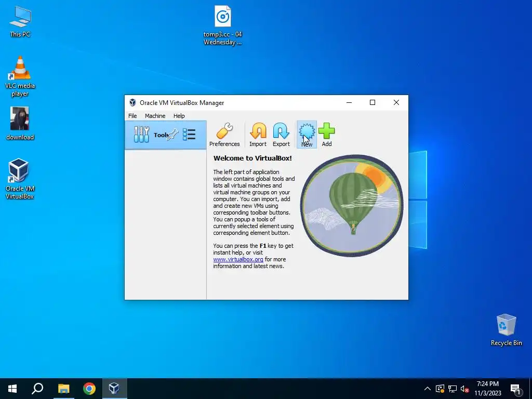Open the Help menu
532x399 pixels.
point(179,116)
